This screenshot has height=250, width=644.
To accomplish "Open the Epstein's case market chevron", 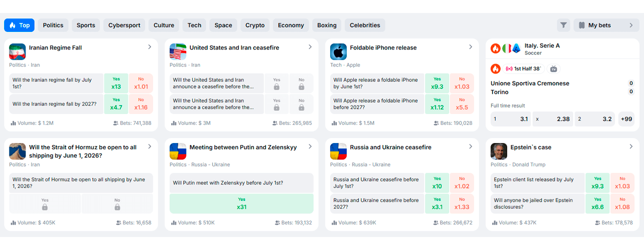I will pyautogui.click(x=631, y=146).
